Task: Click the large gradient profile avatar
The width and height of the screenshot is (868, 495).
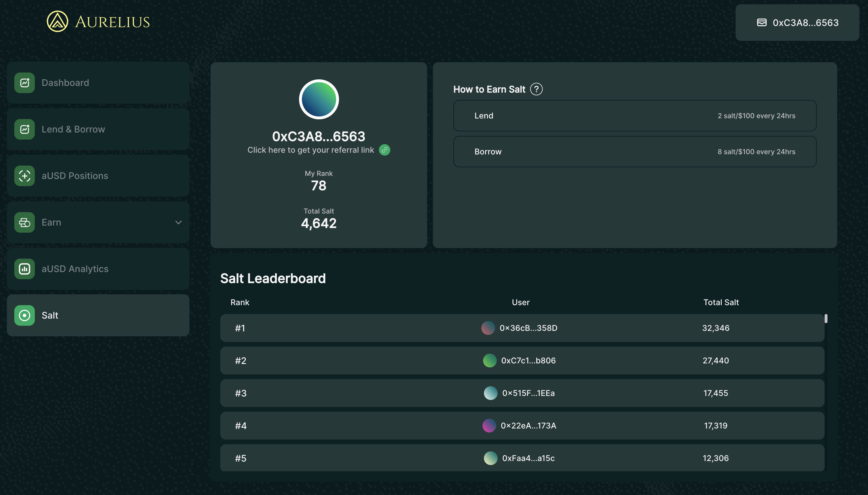Action: (x=319, y=99)
